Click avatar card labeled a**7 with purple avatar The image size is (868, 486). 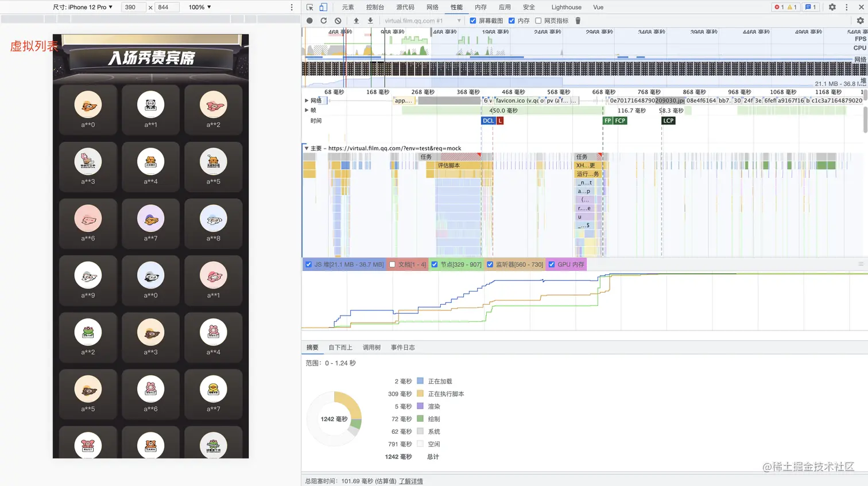pyautogui.click(x=150, y=223)
